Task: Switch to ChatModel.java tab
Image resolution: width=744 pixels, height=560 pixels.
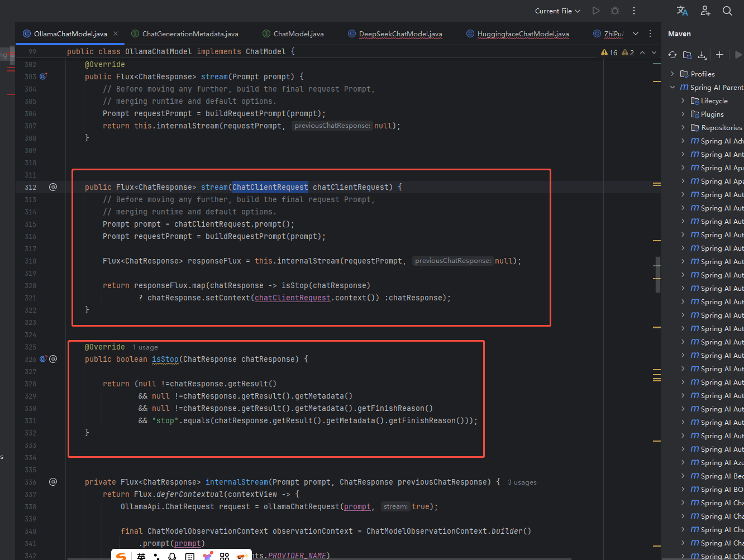Action: coord(293,33)
